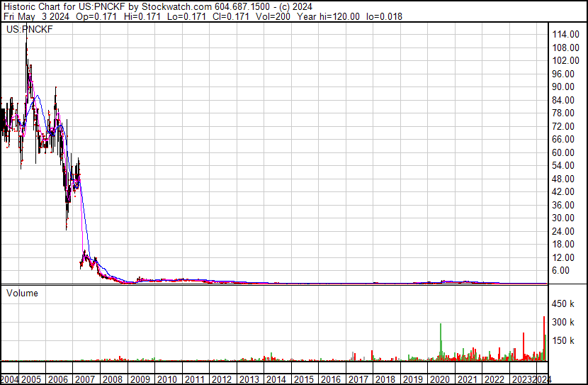Click the 2010 year label on time axis
The height and width of the screenshot is (385, 588).
pos(167,379)
